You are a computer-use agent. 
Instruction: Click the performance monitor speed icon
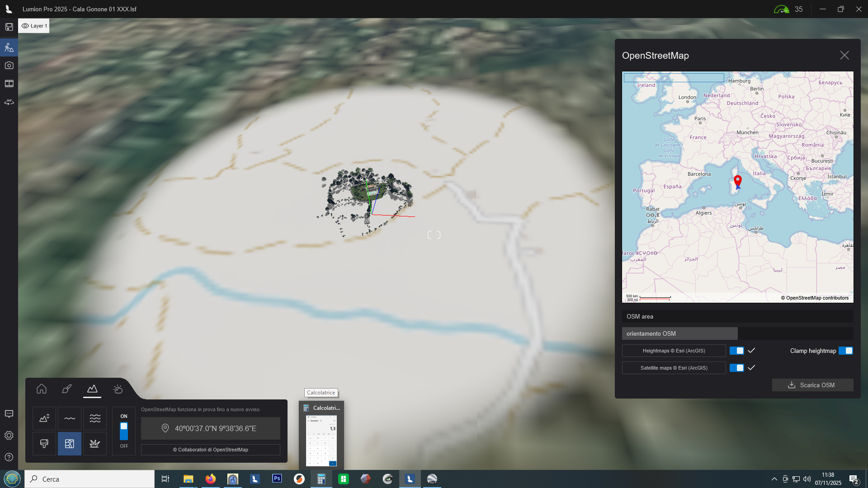[782, 9]
